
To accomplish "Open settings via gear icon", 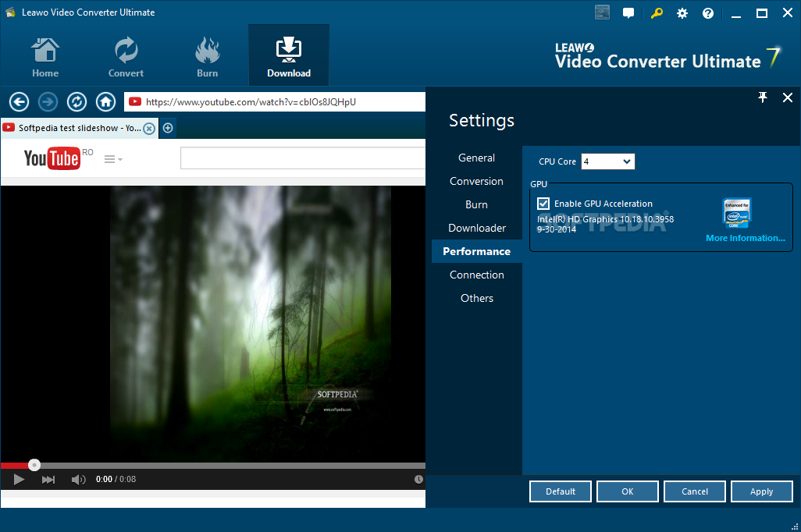I will (x=682, y=13).
